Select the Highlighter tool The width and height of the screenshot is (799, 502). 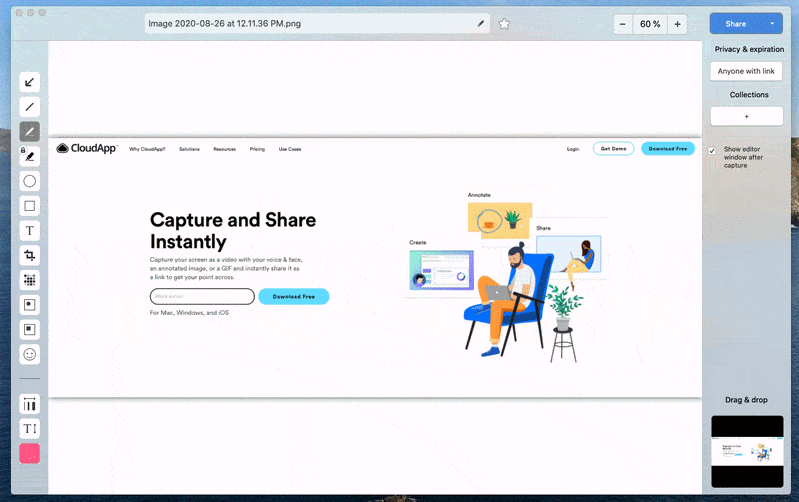(x=30, y=156)
